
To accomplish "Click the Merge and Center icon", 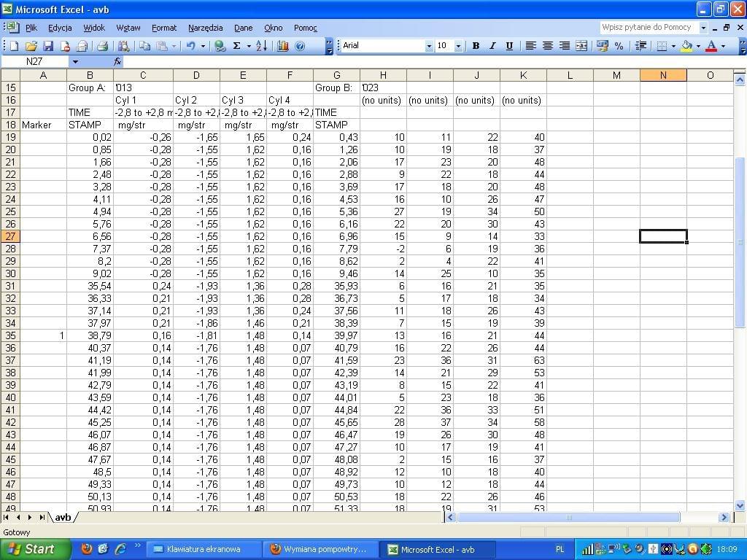I will (581, 46).
